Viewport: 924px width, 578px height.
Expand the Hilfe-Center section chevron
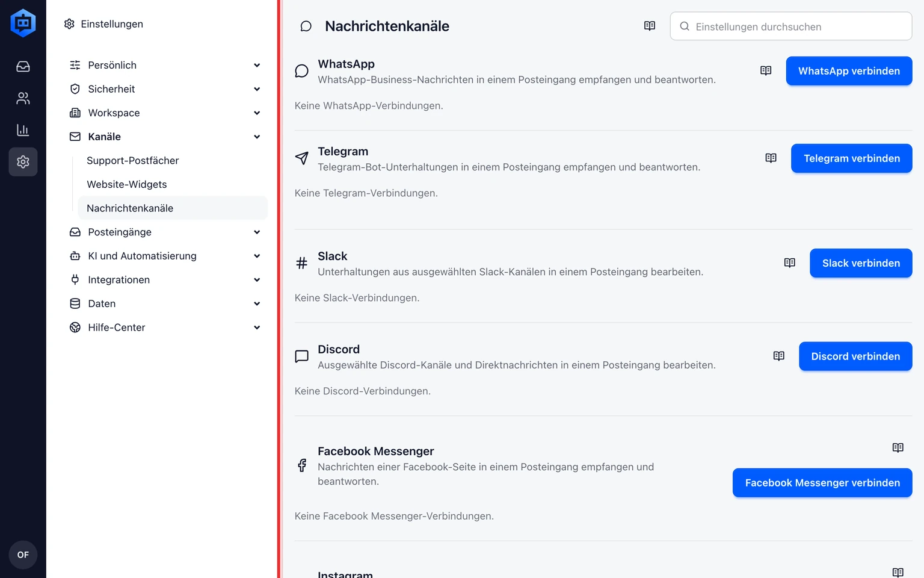tap(257, 328)
